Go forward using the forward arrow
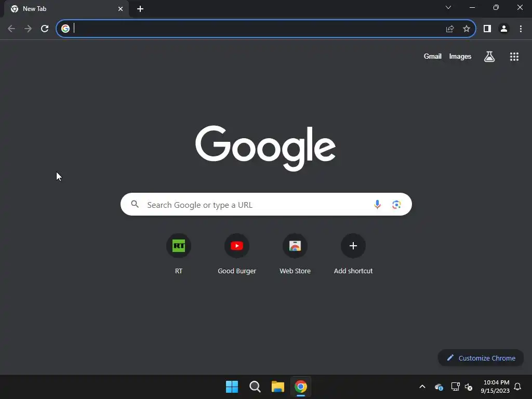 pos(28,29)
